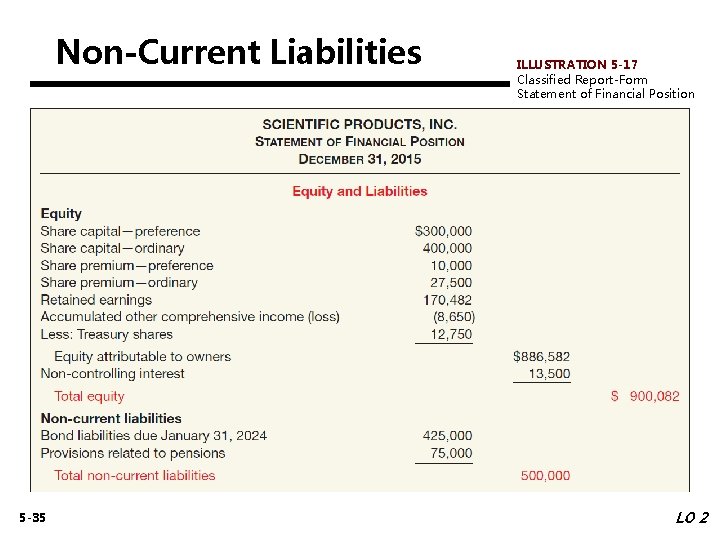The height and width of the screenshot is (540, 720).
Task: Click the "December 31, 2015" date line
Action: pyautogui.click(x=359, y=159)
